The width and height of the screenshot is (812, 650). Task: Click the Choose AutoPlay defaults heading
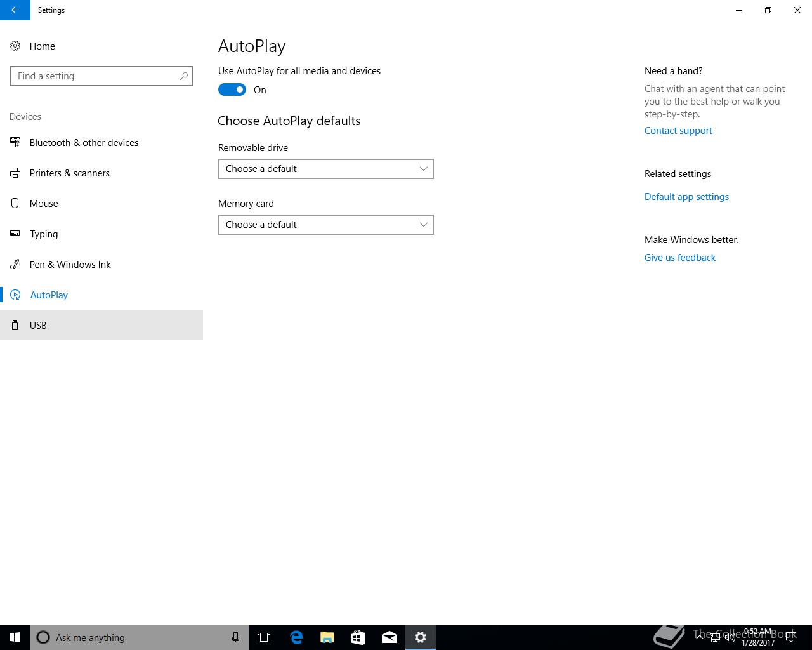[289, 121]
